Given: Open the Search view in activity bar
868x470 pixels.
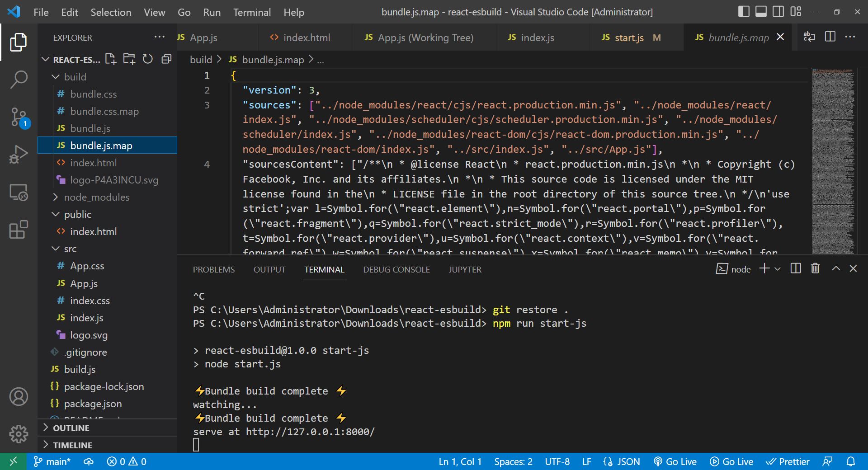Looking at the screenshot, I should pos(19,80).
